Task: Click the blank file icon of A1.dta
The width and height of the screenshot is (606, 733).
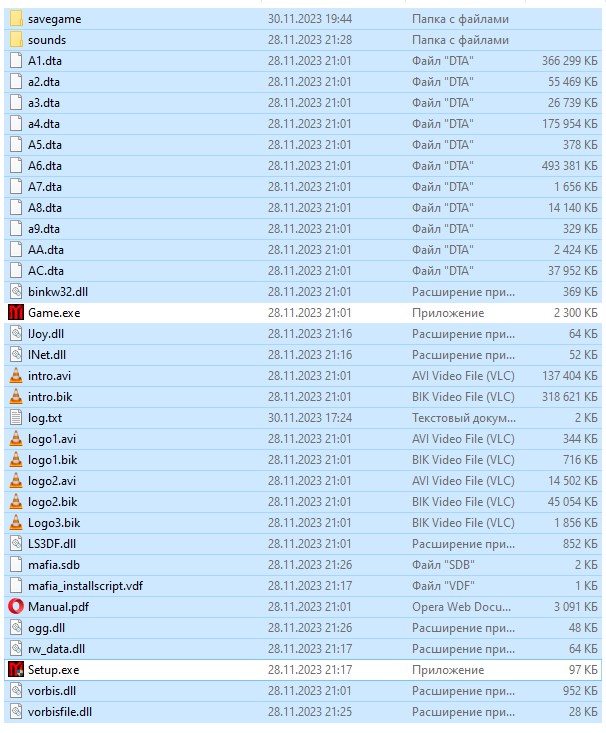Action: pyautogui.click(x=16, y=61)
